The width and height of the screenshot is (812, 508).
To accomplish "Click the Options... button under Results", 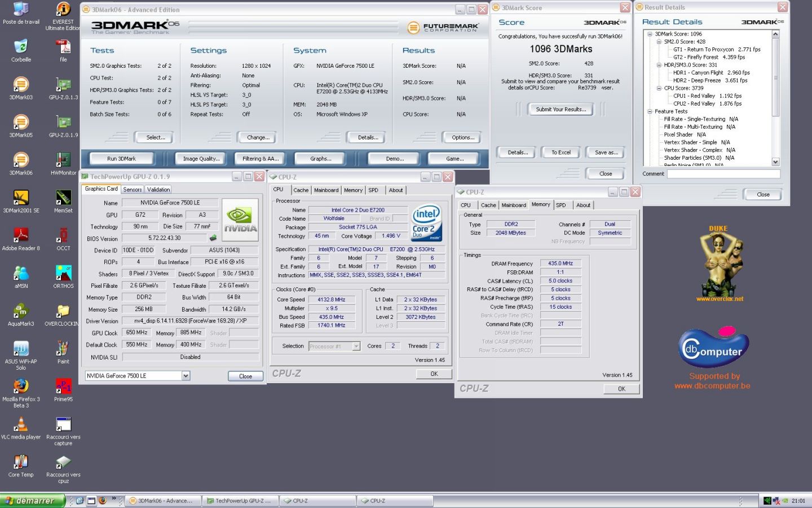I will coord(462,137).
